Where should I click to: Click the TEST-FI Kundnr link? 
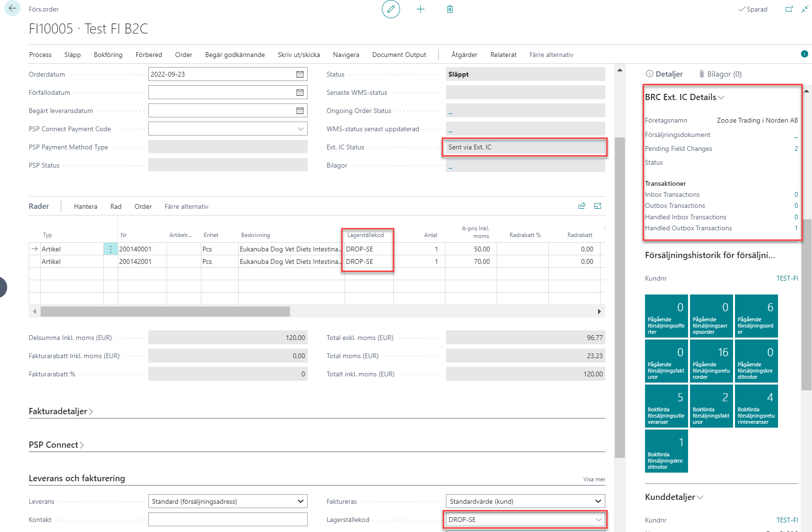(x=787, y=278)
